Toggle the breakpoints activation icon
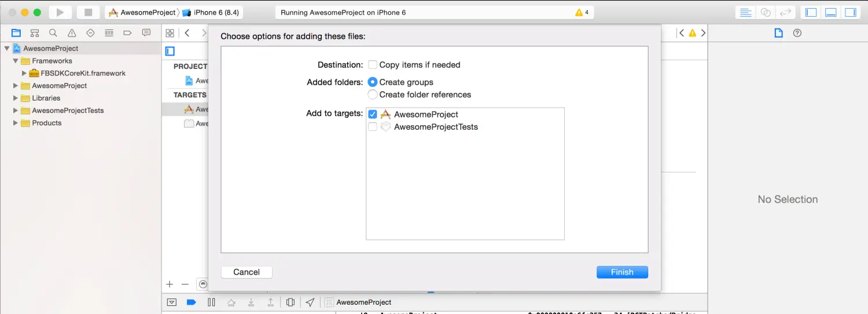The height and width of the screenshot is (314, 868). coord(191,302)
